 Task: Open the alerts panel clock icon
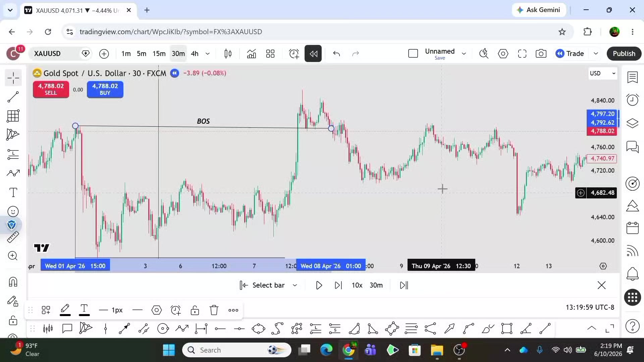click(x=632, y=100)
